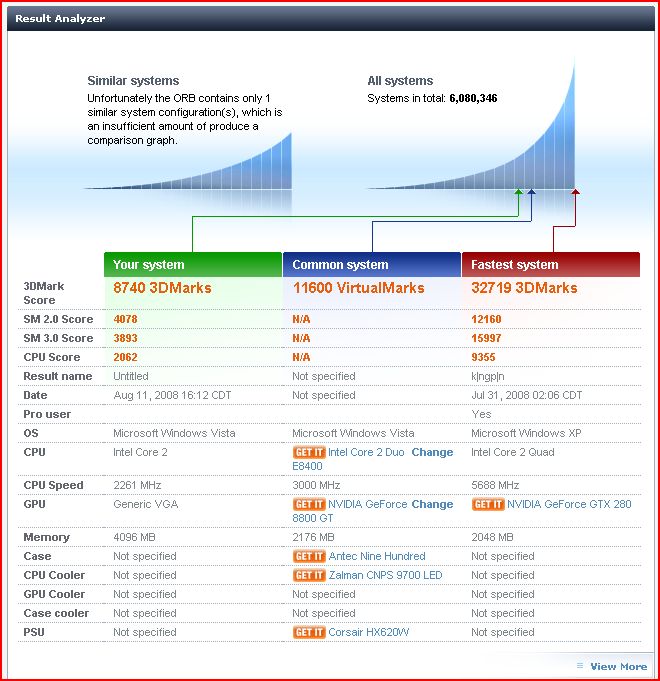Click the green arrow marker on All systems graph

pyautogui.click(x=518, y=192)
